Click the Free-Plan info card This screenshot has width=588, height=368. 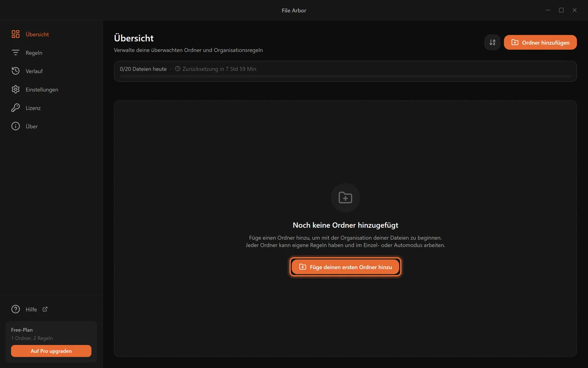point(51,342)
